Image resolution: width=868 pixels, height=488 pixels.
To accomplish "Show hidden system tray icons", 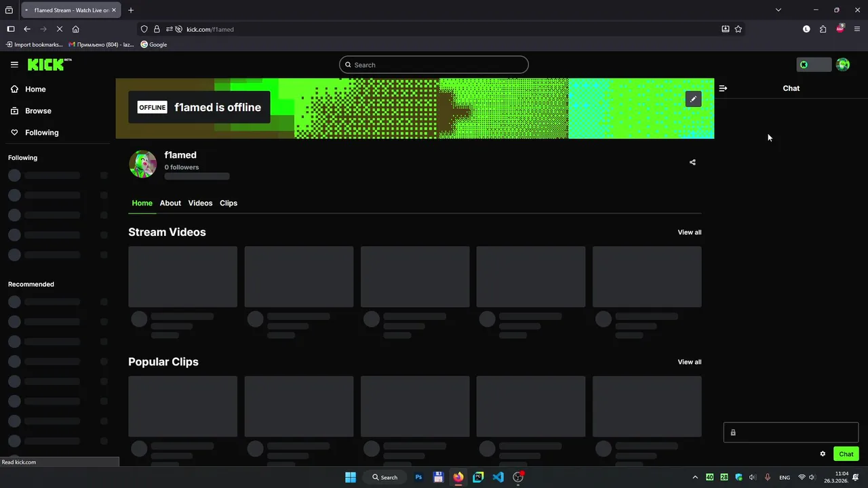I will pos(694,477).
